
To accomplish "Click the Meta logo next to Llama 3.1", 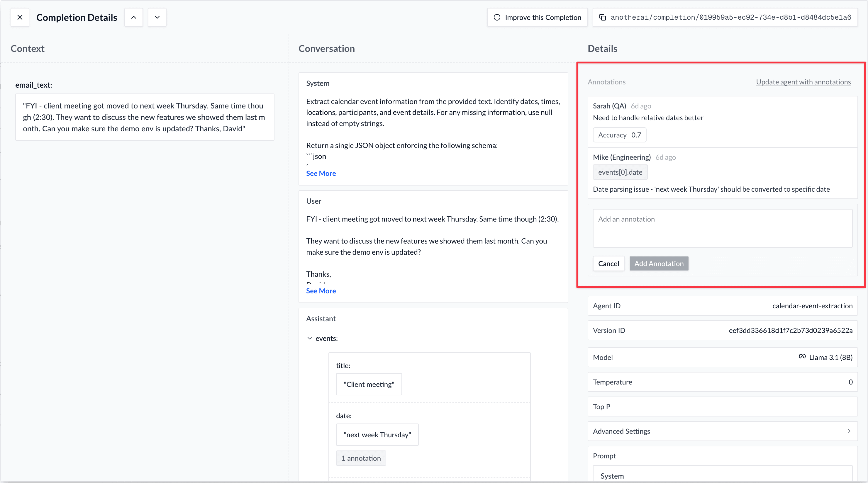I will click(802, 357).
